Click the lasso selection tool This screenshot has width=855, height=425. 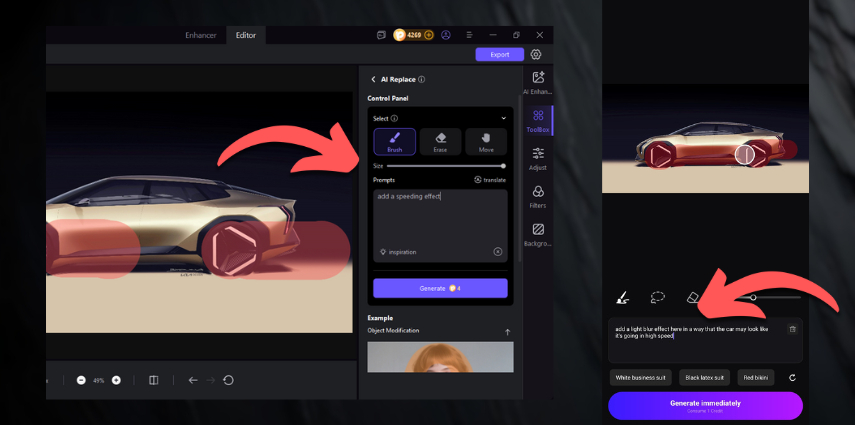(657, 297)
